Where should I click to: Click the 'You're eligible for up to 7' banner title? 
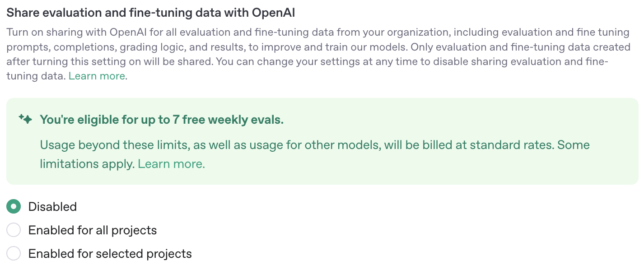[162, 120]
